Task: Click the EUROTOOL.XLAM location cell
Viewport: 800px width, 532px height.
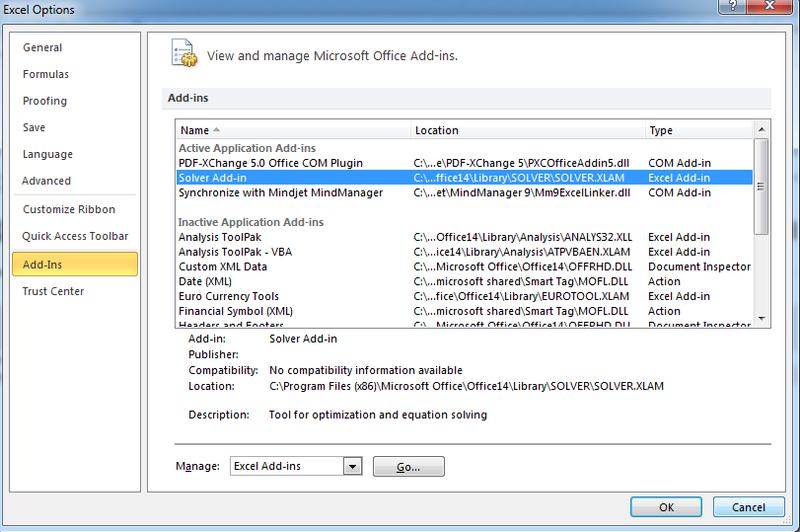Action: (x=521, y=296)
